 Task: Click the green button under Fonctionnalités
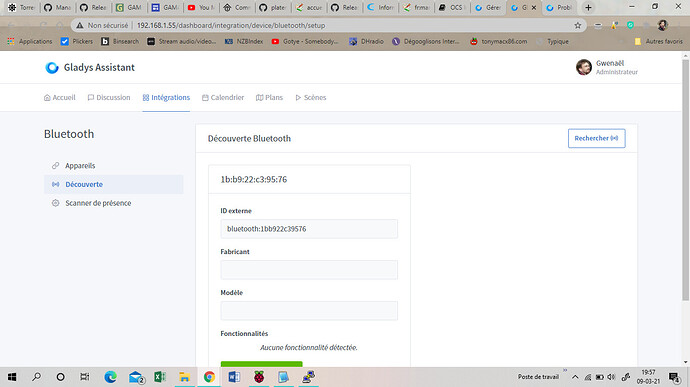tap(261, 364)
